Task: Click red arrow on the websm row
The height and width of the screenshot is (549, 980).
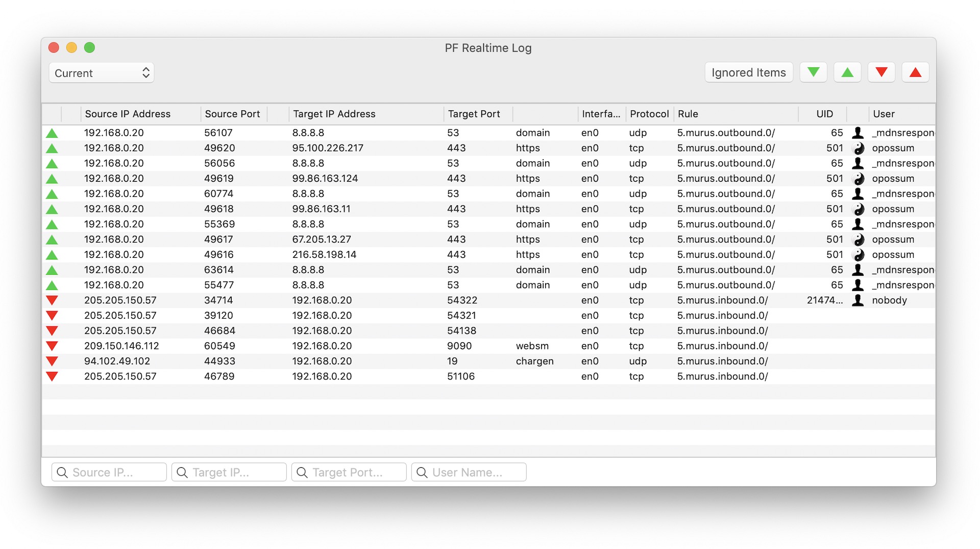Action: click(52, 346)
